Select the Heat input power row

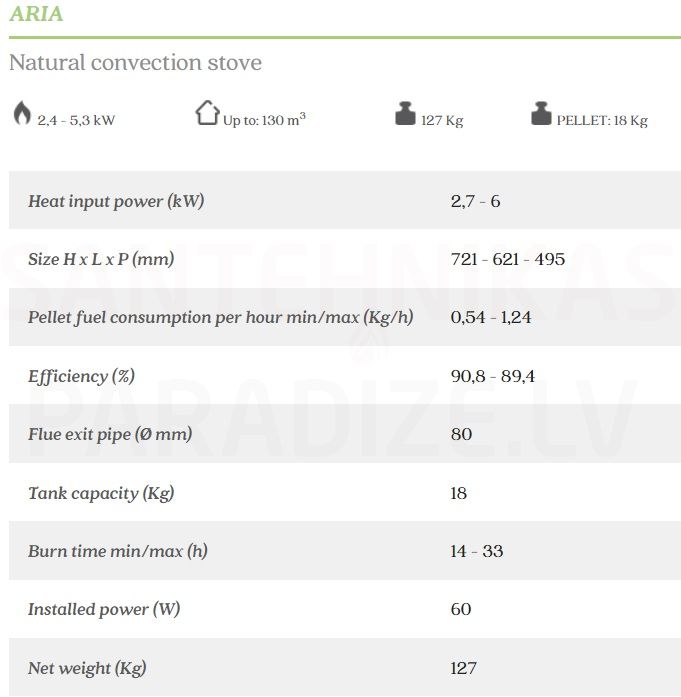[345, 200]
